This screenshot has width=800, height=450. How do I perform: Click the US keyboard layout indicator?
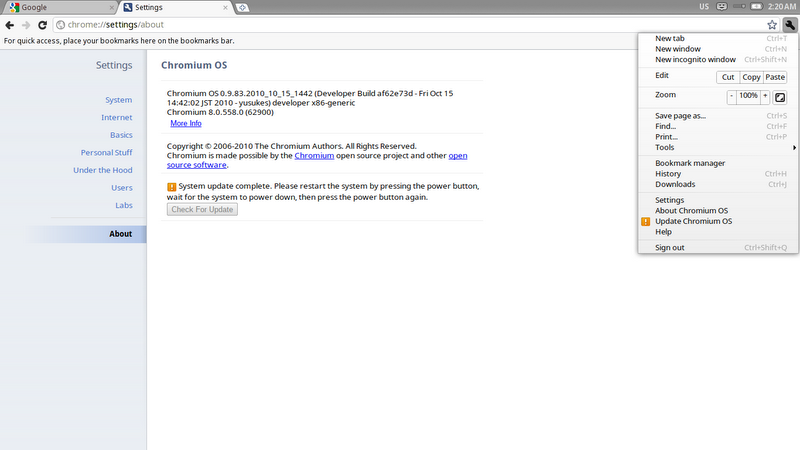[x=704, y=7]
